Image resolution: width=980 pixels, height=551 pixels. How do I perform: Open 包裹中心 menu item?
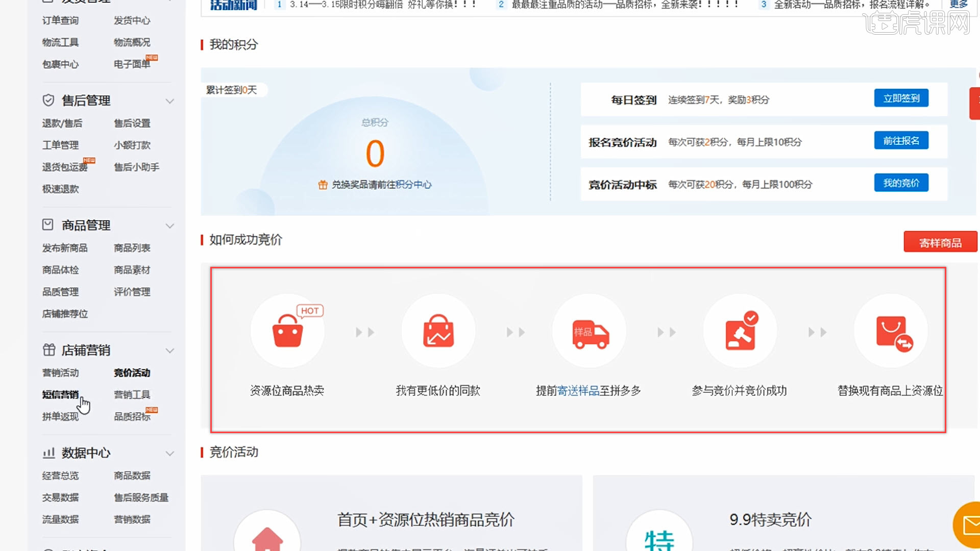tap(60, 64)
